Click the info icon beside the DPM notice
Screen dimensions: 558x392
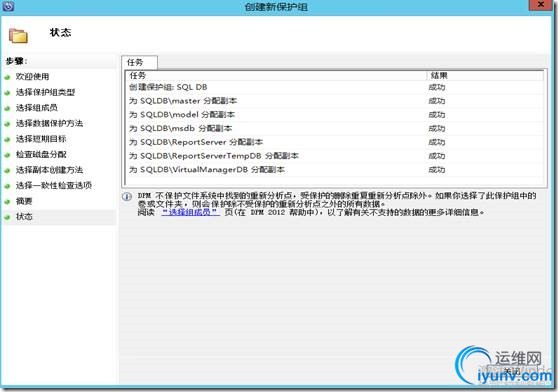click(127, 197)
